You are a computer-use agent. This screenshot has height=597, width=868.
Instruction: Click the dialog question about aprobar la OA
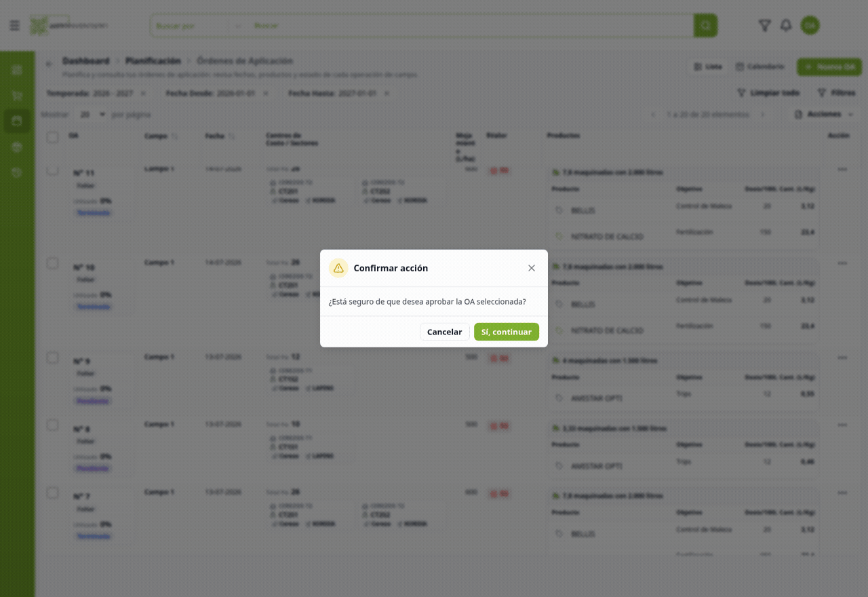tap(427, 301)
